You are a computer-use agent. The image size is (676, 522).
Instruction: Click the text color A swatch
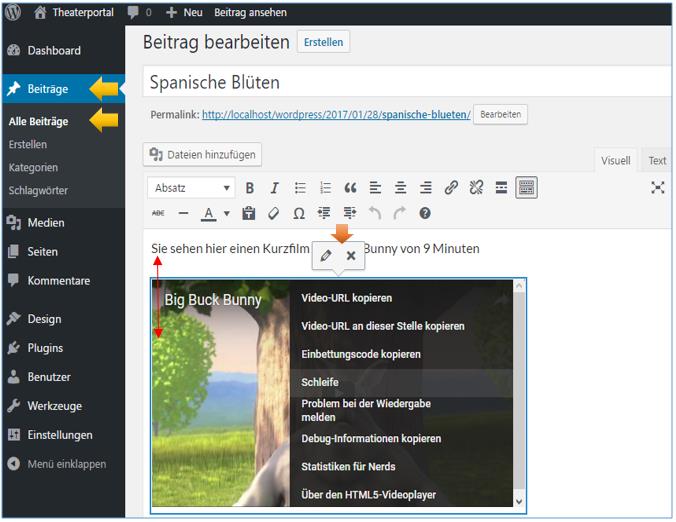pyautogui.click(x=209, y=213)
